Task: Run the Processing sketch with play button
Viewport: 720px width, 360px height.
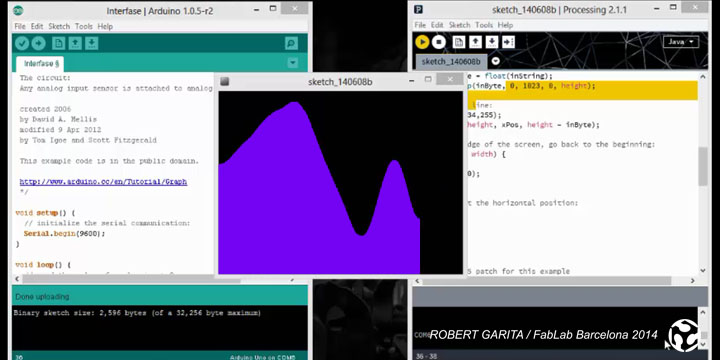Action: [422, 42]
